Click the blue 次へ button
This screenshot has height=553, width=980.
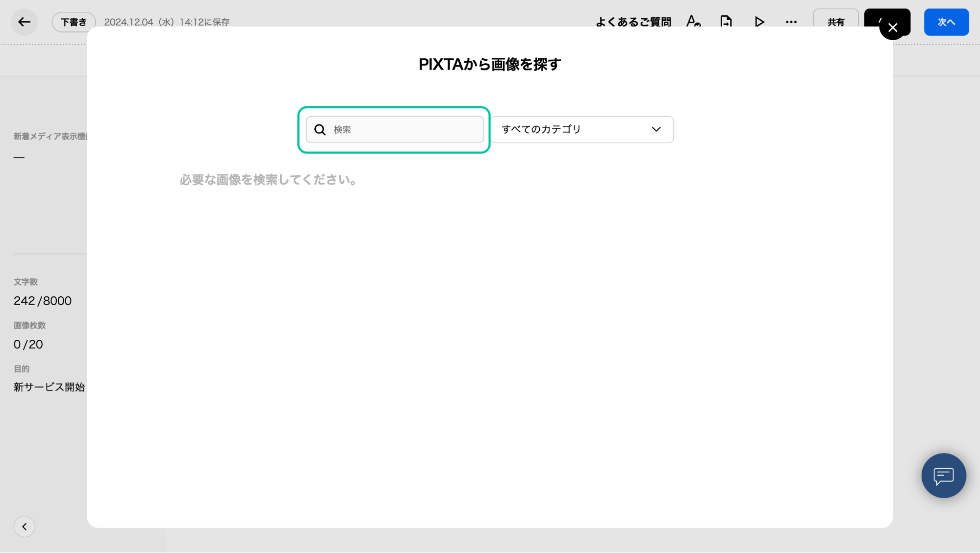coord(946,22)
